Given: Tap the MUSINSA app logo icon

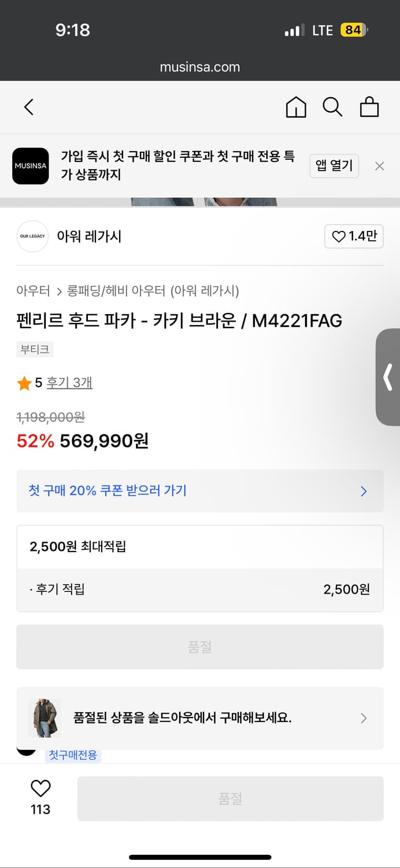Looking at the screenshot, I should pos(31,166).
